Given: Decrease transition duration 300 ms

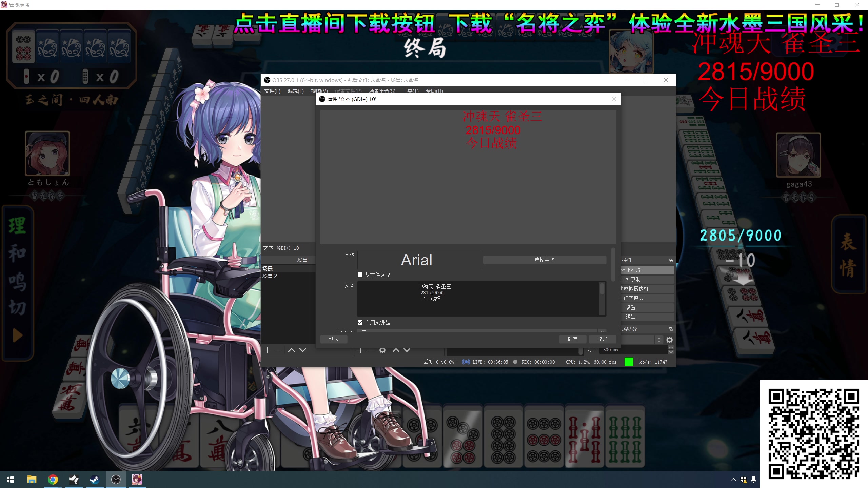Looking at the screenshot, I should pos(671,352).
